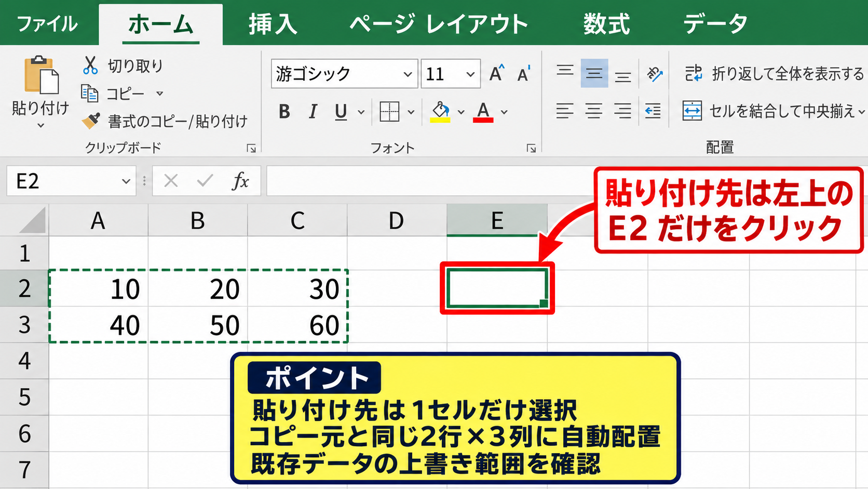This screenshot has height=489, width=868.
Task: Switch to the ページ レイアウト tab
Action: coord(439,24)
